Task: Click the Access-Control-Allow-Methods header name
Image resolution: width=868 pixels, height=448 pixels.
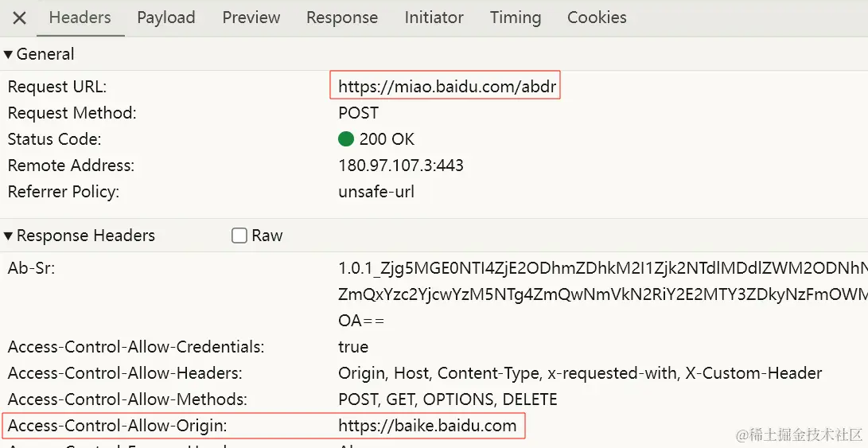Action: pyautogui.click(x=127, y=399)
